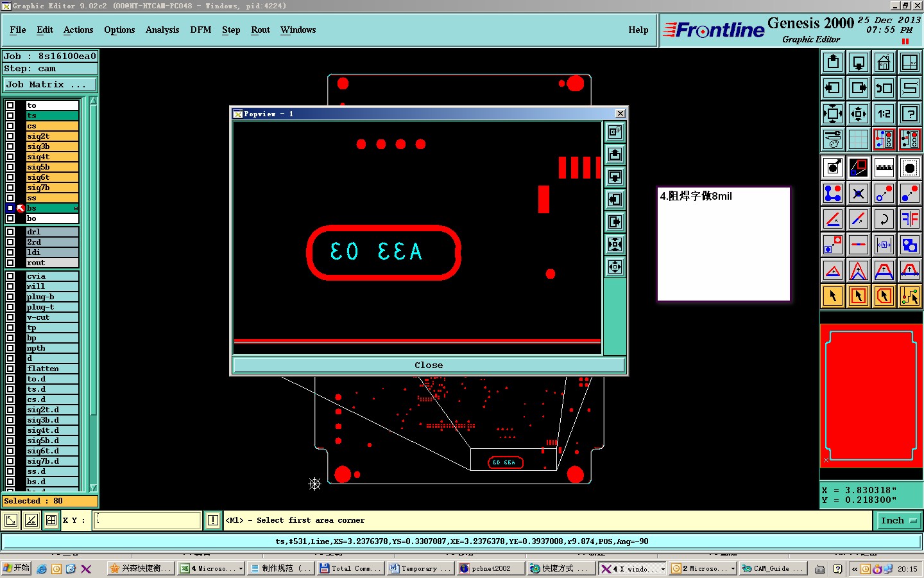
Task: Click the previous zoom (undo view) icon
Action: (x=884, y=88)
